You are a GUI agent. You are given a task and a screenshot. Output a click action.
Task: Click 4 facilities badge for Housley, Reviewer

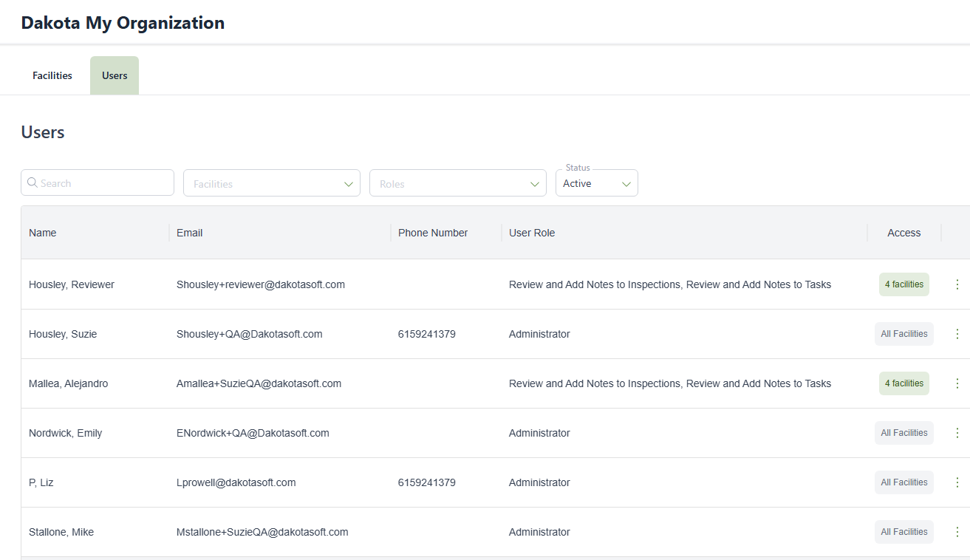904,284
